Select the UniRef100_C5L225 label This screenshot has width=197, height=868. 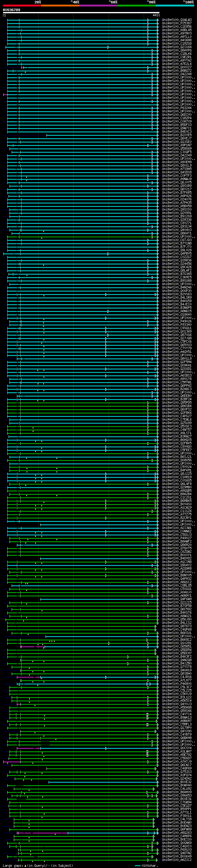[177, 690]
